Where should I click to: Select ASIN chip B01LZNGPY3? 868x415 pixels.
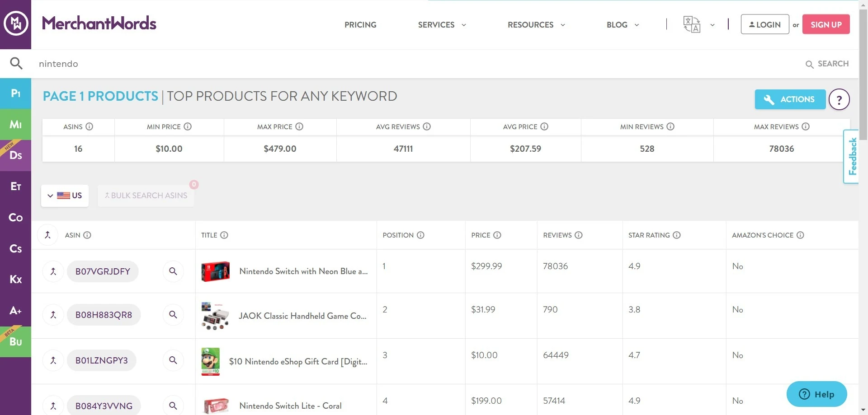click(101, 360)
